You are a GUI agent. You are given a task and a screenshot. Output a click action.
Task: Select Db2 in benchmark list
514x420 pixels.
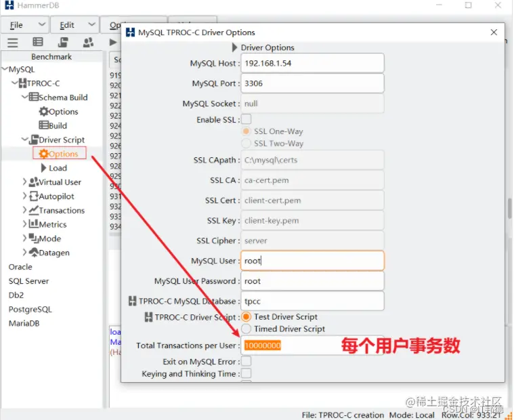click(16, 295)
